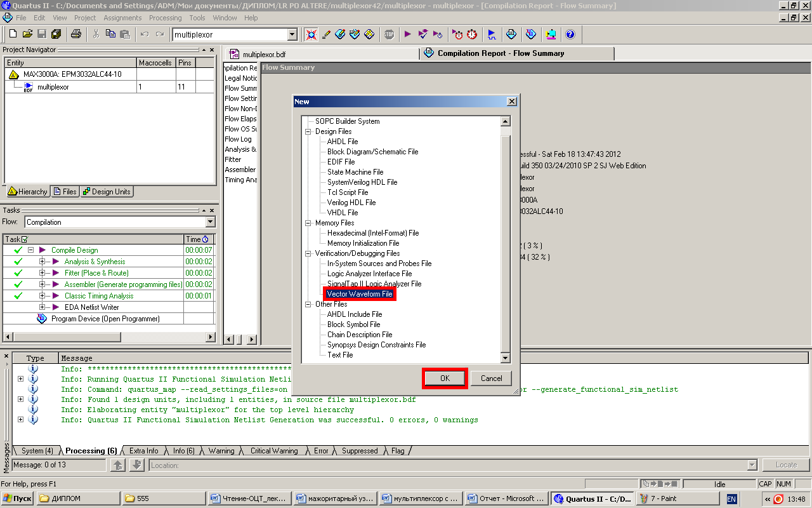Click the Print toolbar icon

76,34
